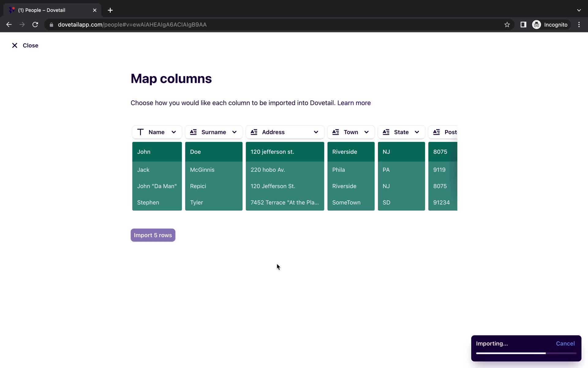Click the Surname column type icon

pos(194,132)
